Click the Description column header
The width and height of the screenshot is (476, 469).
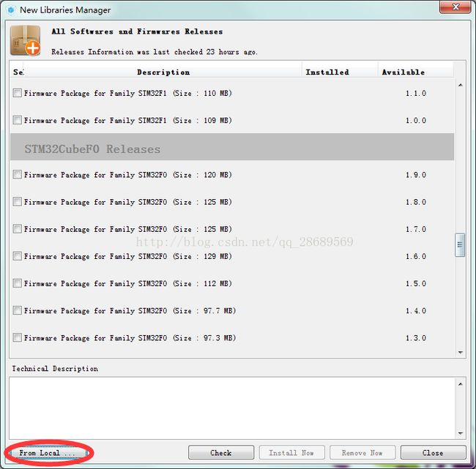click(x=163, y=72)
